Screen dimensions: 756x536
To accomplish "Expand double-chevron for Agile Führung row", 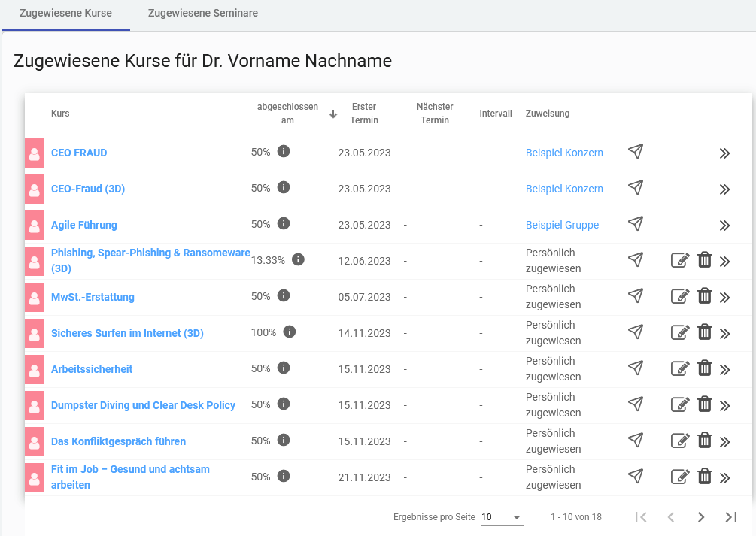I will [x=724, y=226].
